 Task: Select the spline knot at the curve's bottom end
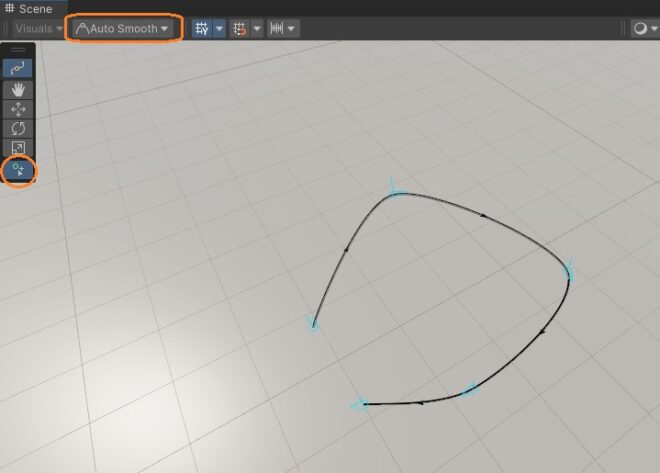361,404
